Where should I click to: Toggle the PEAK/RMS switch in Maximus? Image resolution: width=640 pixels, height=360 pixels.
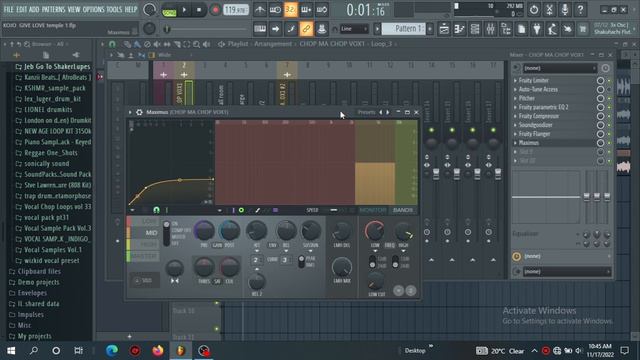click(301, 262)
